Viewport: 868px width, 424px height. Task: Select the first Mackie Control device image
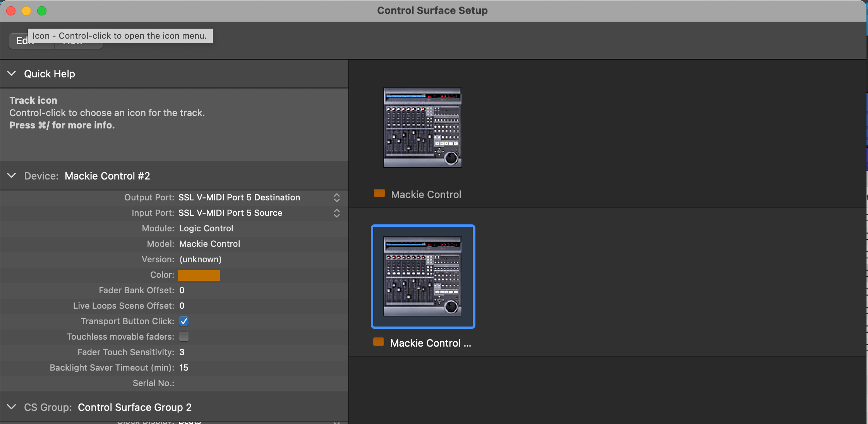pos(423,128)
